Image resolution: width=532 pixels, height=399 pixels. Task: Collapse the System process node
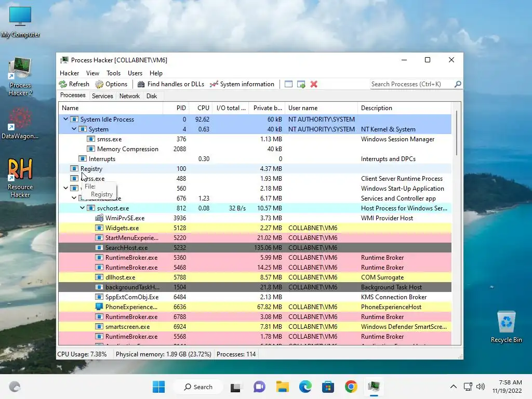74,129
